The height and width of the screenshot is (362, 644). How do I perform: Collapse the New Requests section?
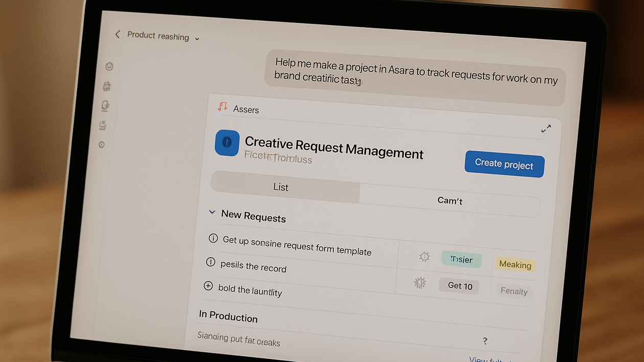(212, 212)
